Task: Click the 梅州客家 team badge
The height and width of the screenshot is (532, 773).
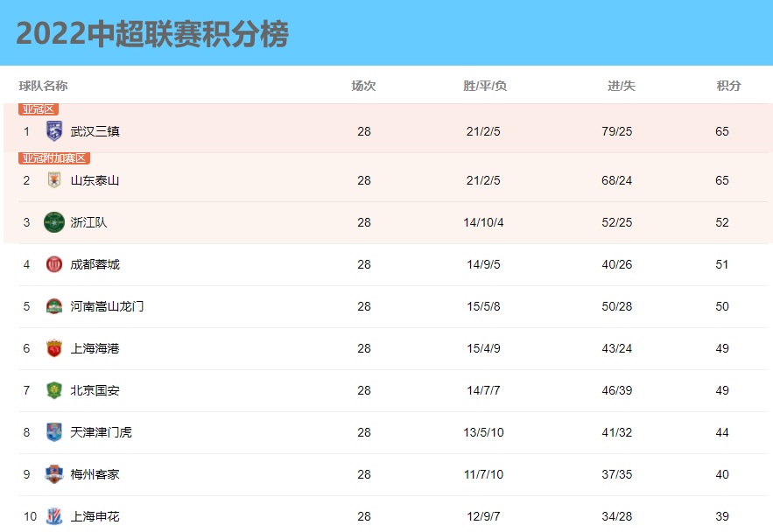Action: click(x=53, y=474)
